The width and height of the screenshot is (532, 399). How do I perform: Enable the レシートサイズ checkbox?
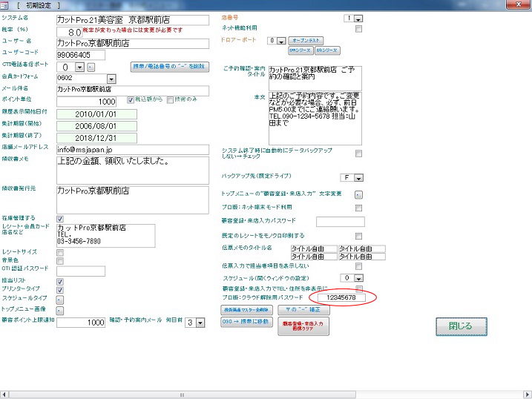60,253
